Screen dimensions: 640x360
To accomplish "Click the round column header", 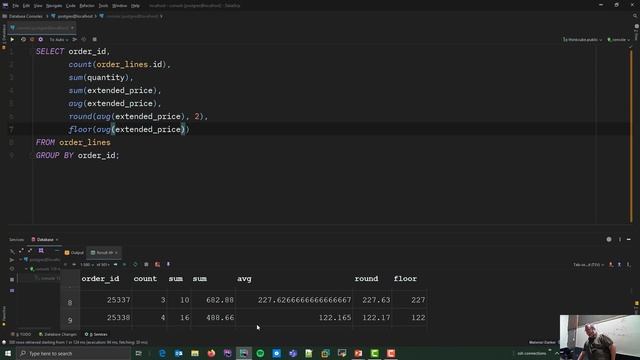I will tap(366, 279).
